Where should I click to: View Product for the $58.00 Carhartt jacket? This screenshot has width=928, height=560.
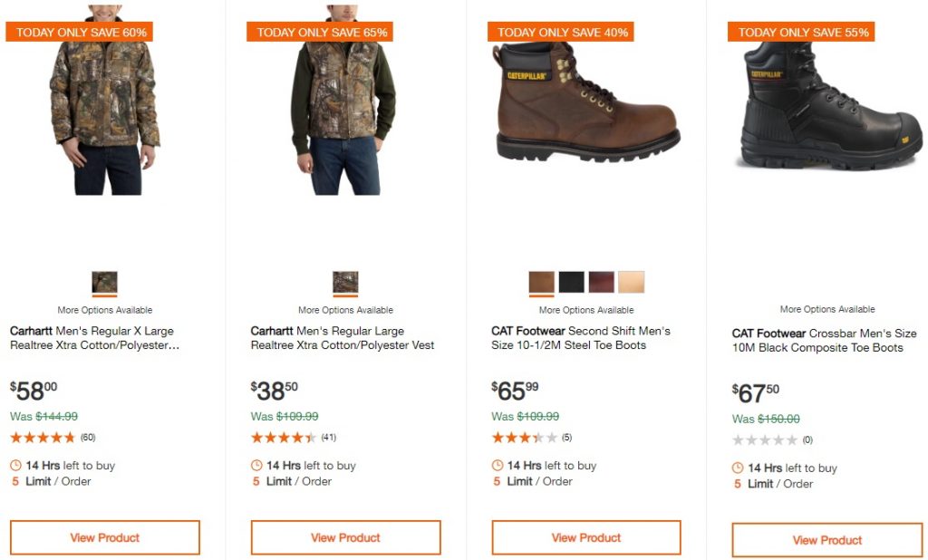(105, 537)
